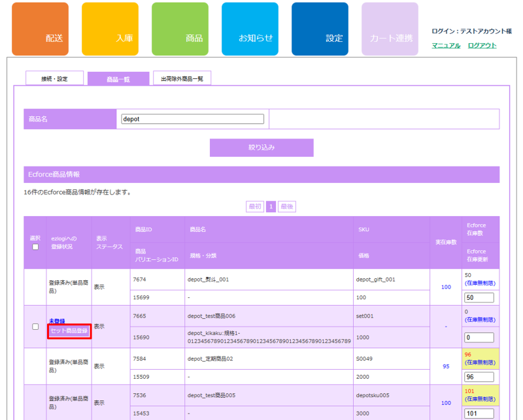Screen dimensions: 523x420
Task: Check the box for depot_test商品006 row
Action: click(x=35, y=327)
